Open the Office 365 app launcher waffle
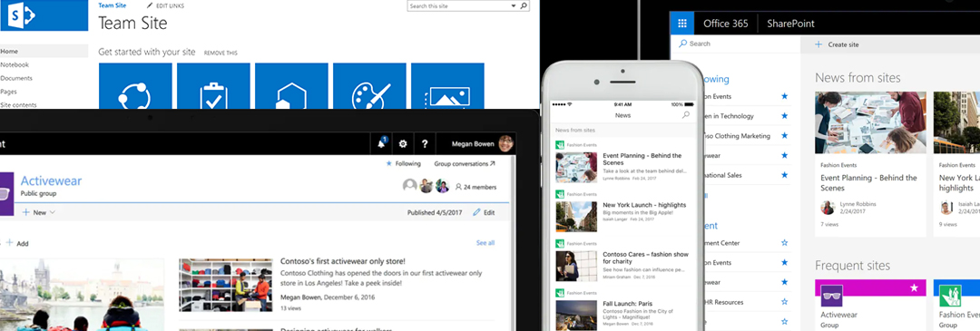The width and height of the screenshot is (980, 331). (x=682, y=24)
